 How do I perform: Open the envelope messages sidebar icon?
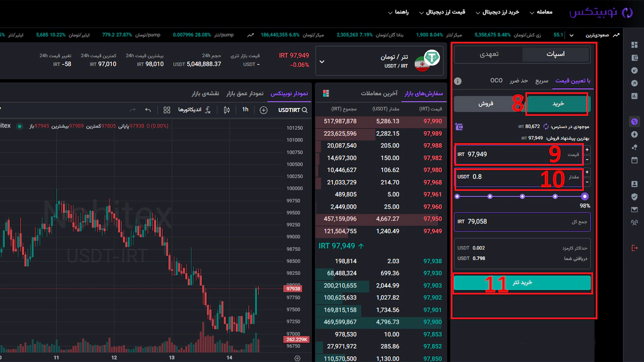[x=634, y=209]
